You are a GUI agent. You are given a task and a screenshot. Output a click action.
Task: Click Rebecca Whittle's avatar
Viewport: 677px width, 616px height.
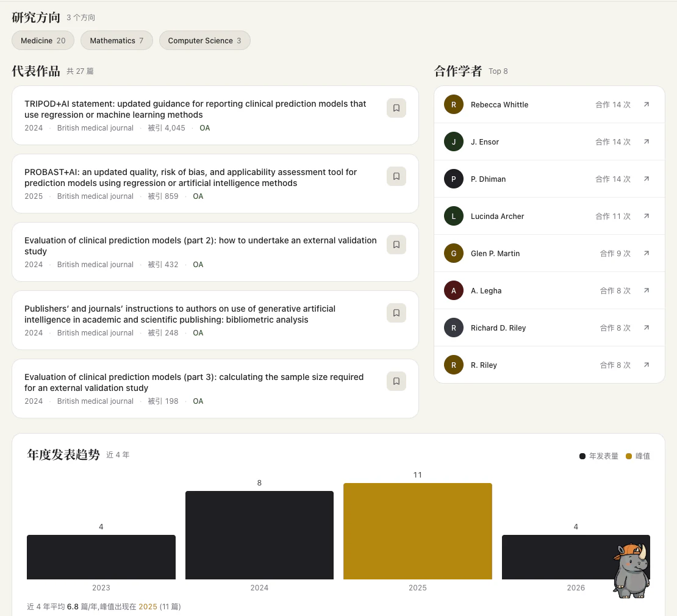click(453, 104)
